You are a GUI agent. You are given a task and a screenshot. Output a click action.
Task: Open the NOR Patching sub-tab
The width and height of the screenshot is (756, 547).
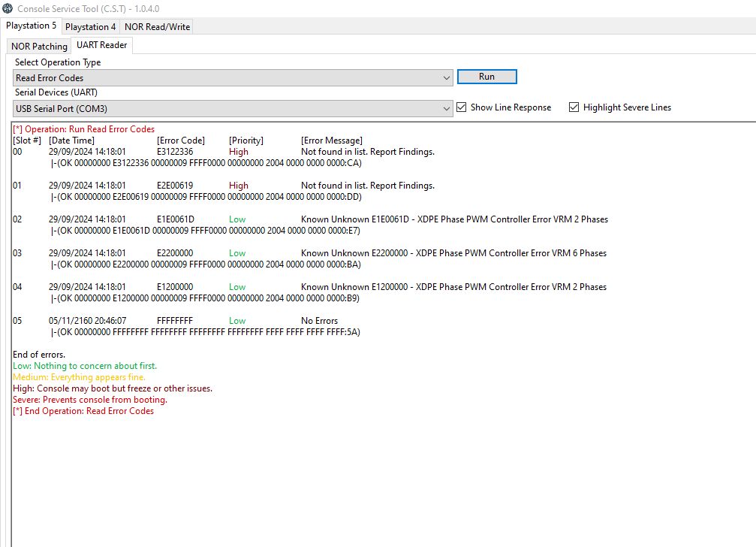pyautogui.click(x=39, y=47)
